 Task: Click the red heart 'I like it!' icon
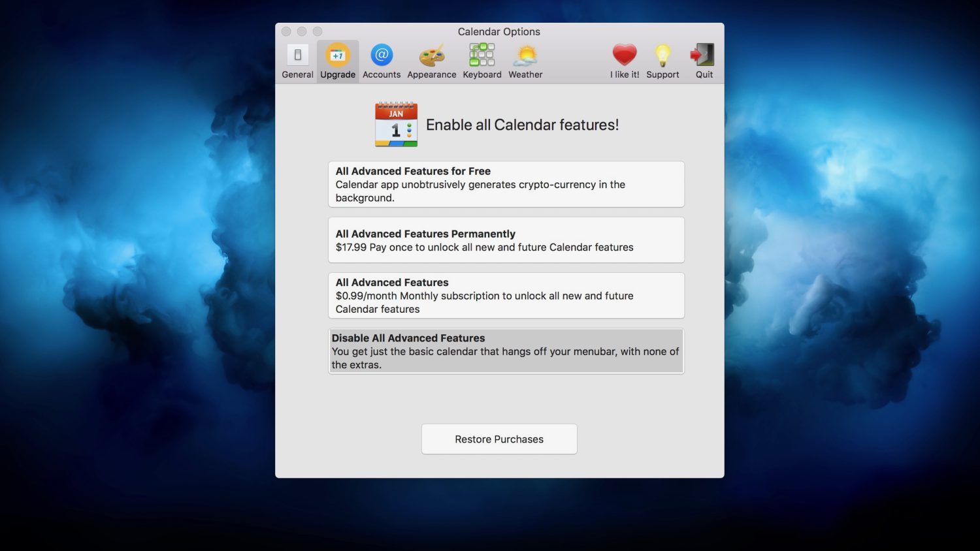(x=624, y=55)
